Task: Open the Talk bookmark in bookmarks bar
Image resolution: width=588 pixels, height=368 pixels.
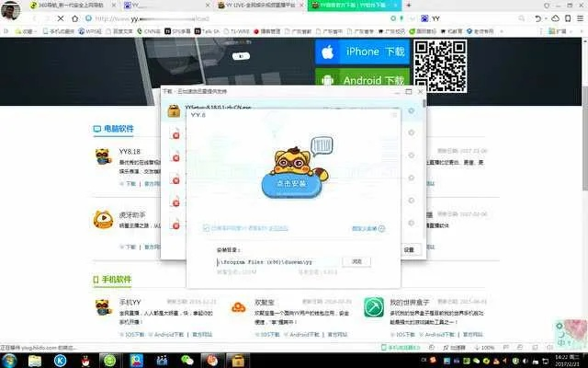Action: click(207, 31)
